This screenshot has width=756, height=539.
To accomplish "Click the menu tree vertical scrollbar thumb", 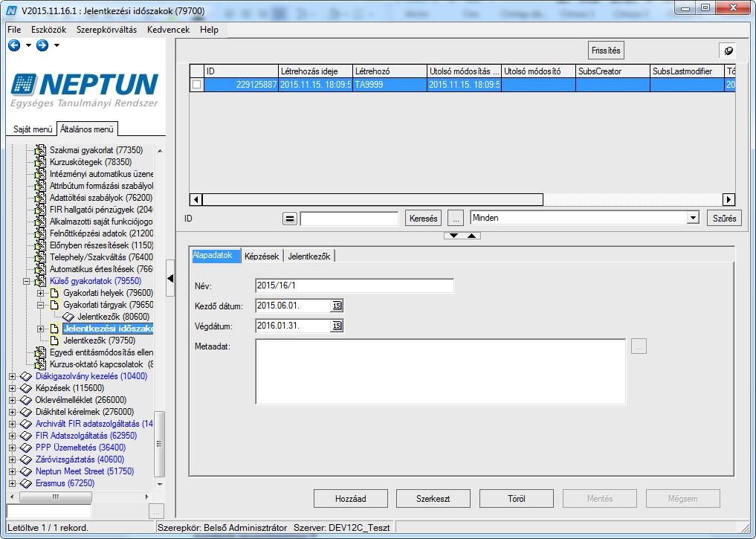I will (159, 444).
